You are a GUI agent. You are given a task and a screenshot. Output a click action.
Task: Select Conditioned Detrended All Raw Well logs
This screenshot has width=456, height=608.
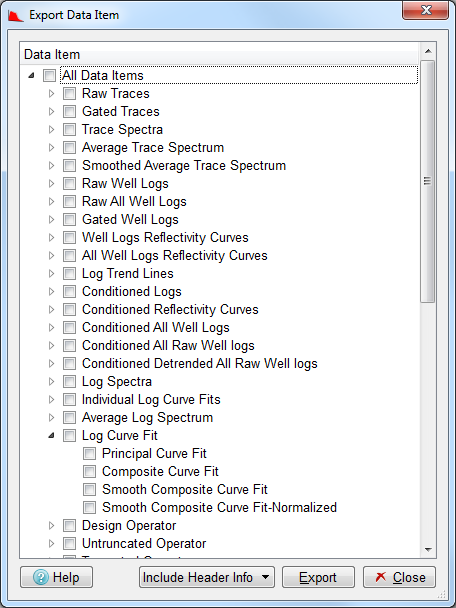[200, 363]
